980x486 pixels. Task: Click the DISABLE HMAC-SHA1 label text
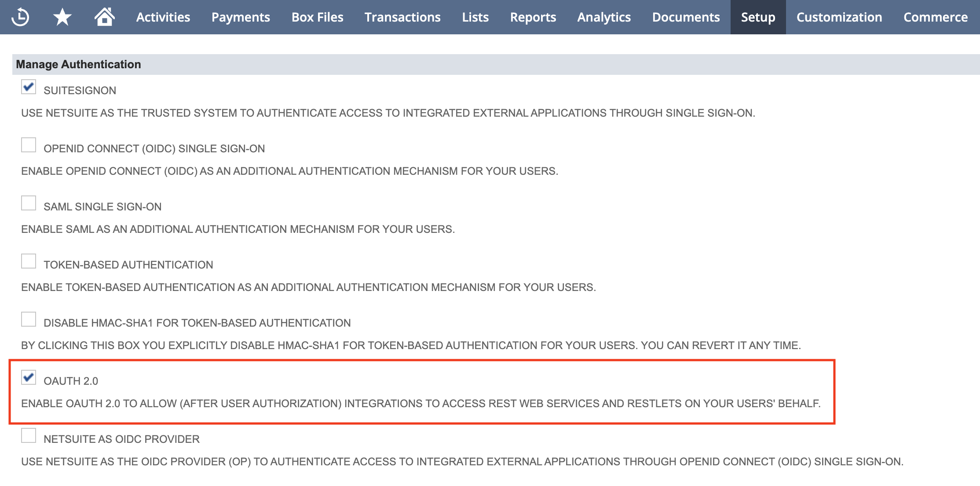[197, 323]
